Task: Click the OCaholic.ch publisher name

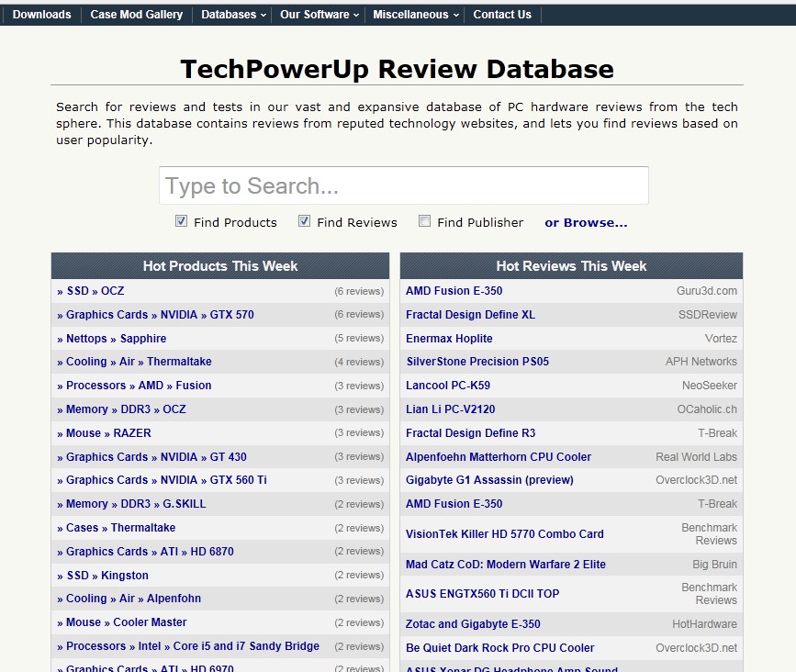Action: (x=707, y=409)
